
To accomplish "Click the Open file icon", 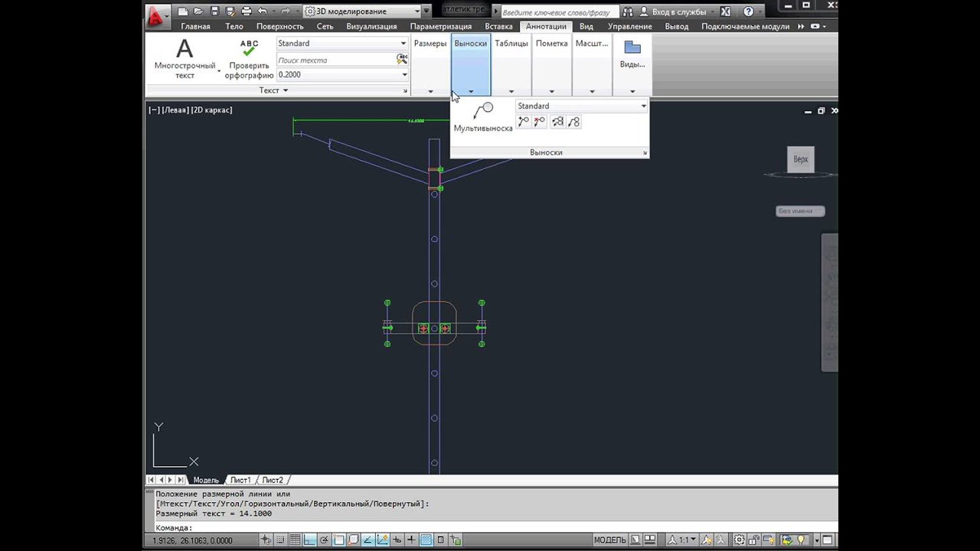I will tap(198, 11).
